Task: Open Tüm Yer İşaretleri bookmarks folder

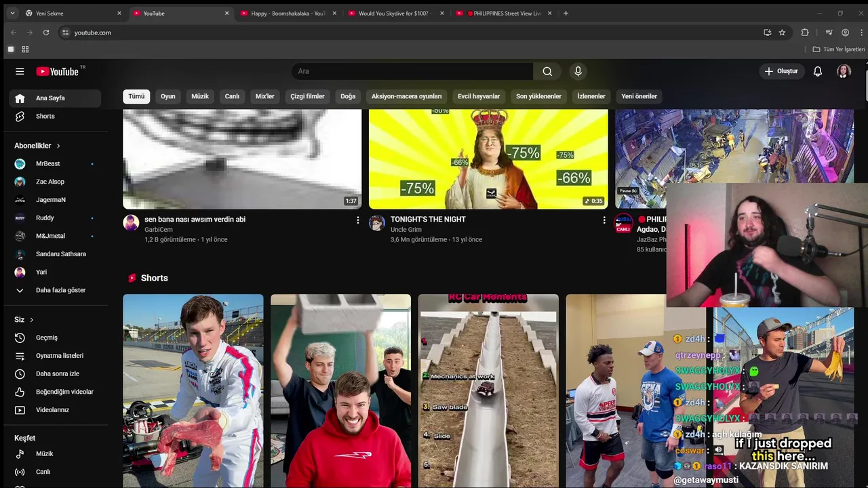Action: point(839,49)
